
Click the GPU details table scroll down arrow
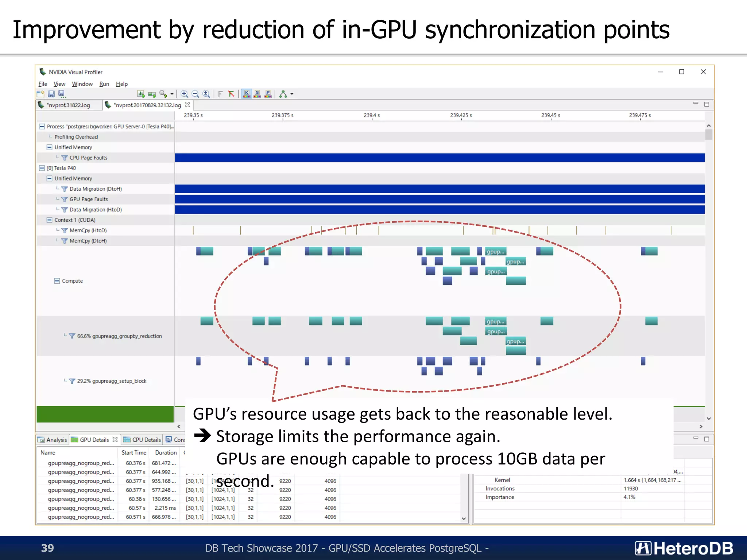coord(464,518)
